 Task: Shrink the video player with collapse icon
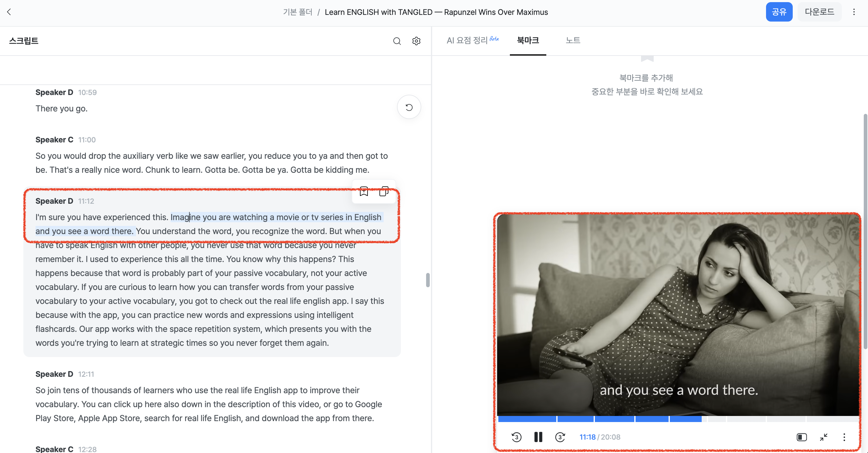[823, 437]
